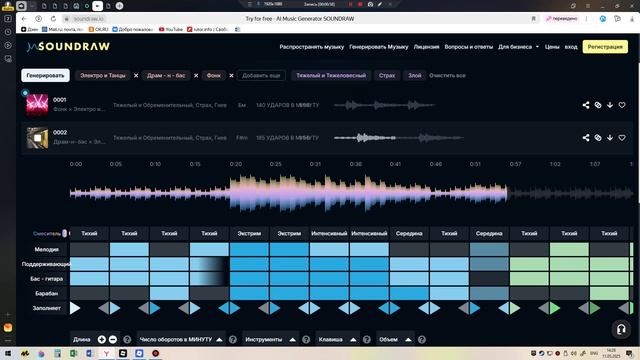
Task: Click the Добавить еще tag field
Action: point(261,76)
